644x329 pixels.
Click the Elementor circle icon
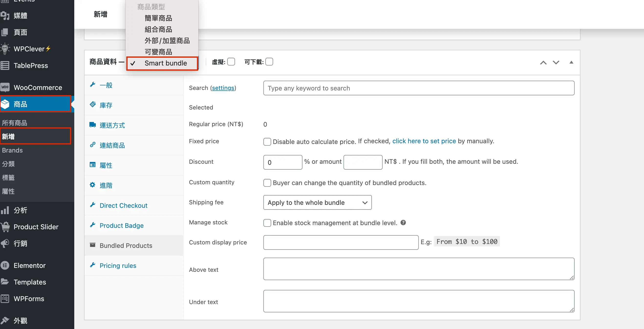click(x=5, y=265)
